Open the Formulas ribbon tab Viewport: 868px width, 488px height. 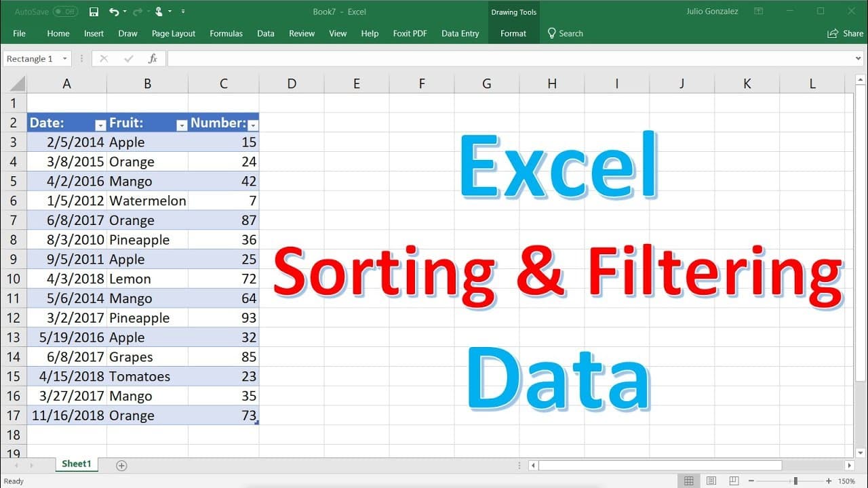point(226,33)
